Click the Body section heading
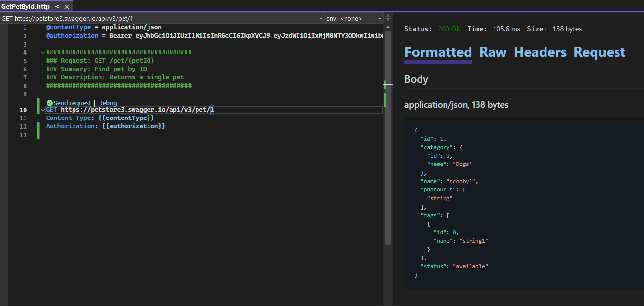This screenshot has height=306, width=644. [x=416, y=79]
